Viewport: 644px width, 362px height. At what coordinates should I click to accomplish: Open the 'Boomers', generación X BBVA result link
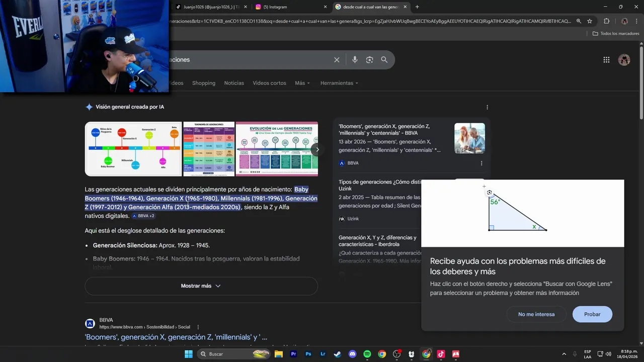click(176, 337)
